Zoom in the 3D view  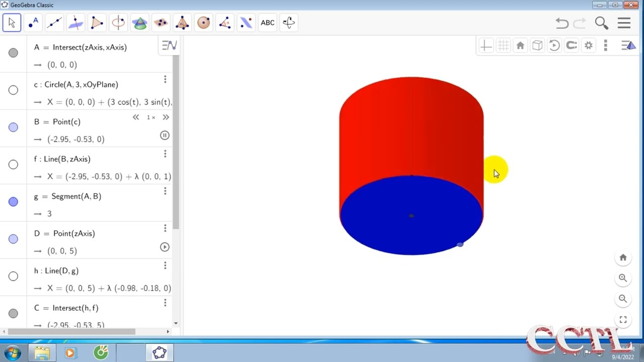coord(623,278)
